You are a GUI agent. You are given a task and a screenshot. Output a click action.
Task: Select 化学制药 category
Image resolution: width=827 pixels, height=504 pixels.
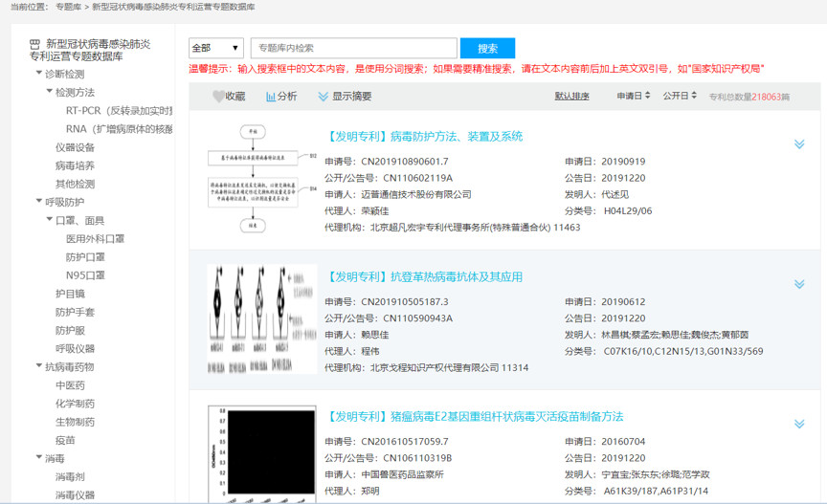pyautogui.click(x=75, y=404)
